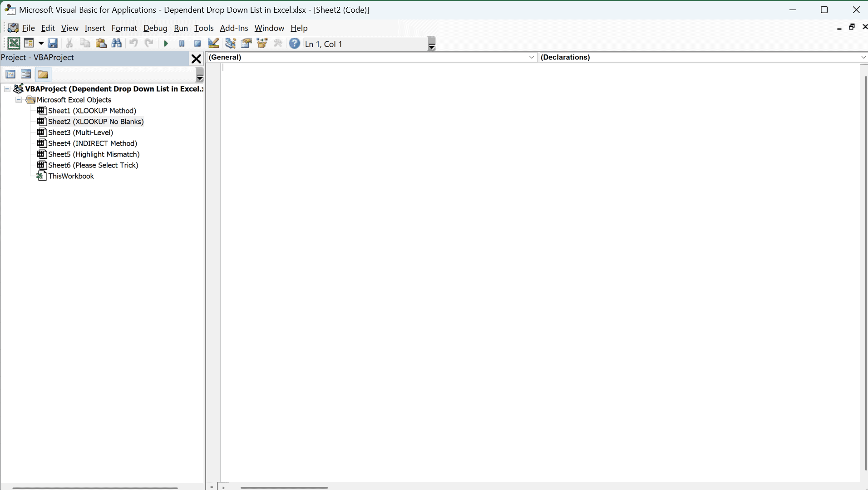Click View Microsoft Excel icon in toolbar
The image size is (868, 490).
(14, 44)
